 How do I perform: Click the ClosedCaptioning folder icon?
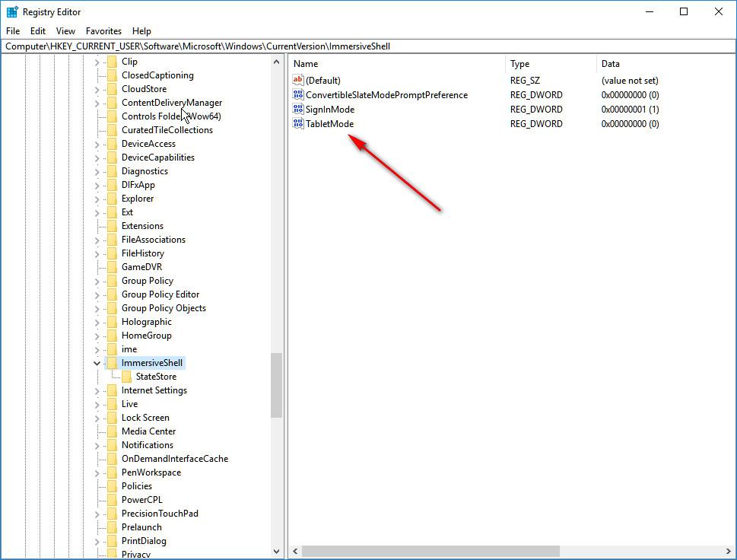point(112,75)
